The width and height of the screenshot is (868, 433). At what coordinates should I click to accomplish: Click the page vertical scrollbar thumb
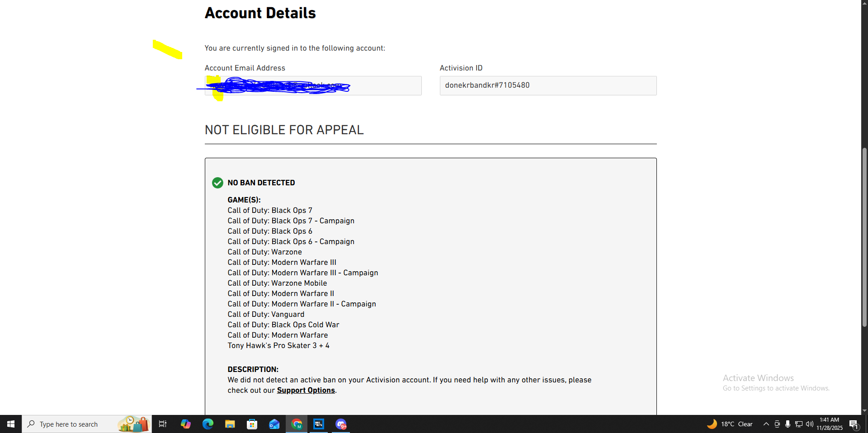pyautogui.click(x=864, y=237)
